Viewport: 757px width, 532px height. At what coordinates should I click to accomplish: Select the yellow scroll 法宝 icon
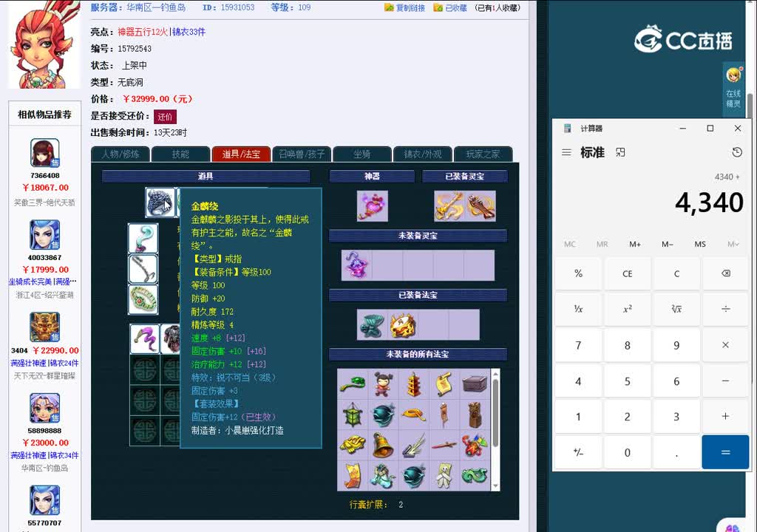(444, 384)
